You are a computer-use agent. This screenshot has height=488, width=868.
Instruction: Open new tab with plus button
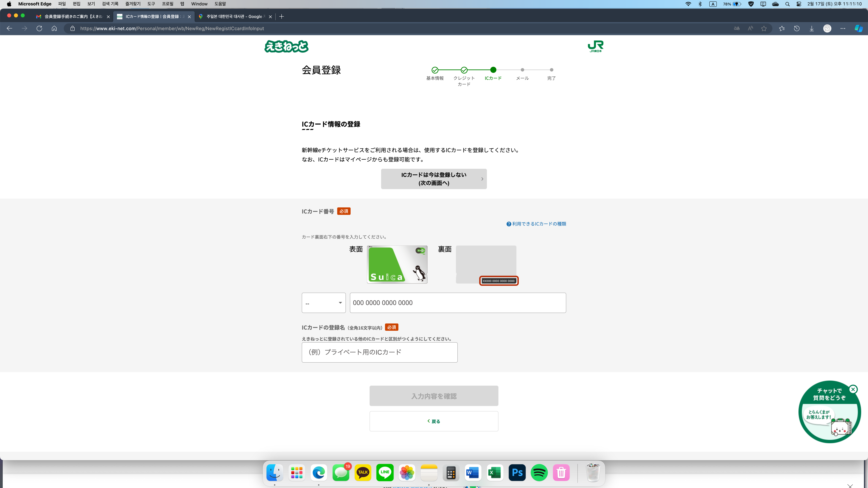[x=282, y=16]
